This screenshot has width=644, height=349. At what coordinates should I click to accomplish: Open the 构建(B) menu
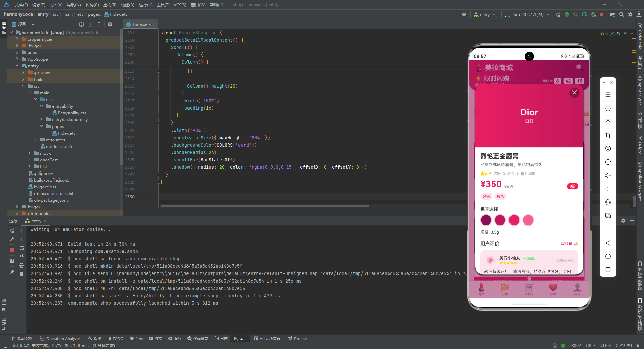click(127, 5)
